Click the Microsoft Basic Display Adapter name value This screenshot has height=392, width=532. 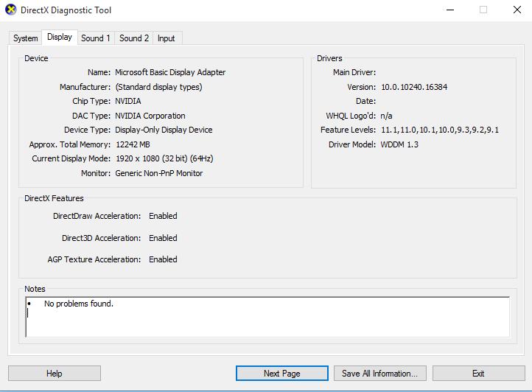pos(170,73)
